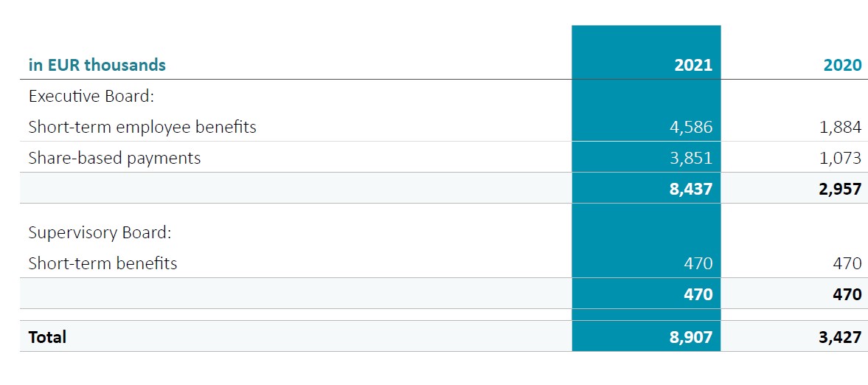Click the 3,851 value cell
The image size is (868, 385).
tap(692, 158)
